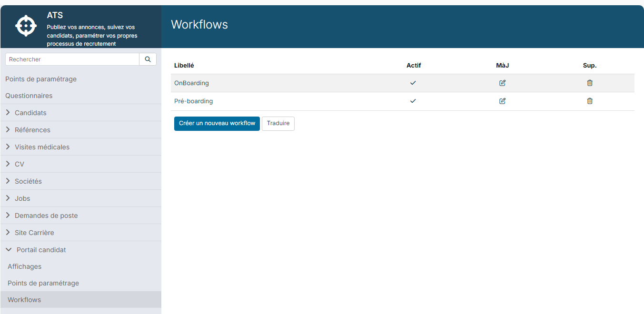Select the Workflows sidebar item
The width and height of the screenshot is (644, 314).
[x=80, y=300]
